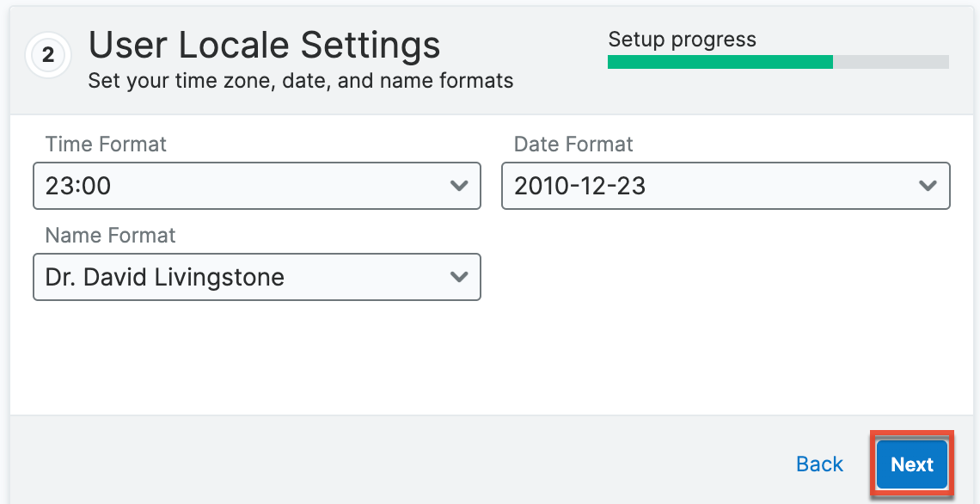This screenshot has width=980, height=504.
Task: Proceed with the highlighted Next button
Action: tap(912, 464)
